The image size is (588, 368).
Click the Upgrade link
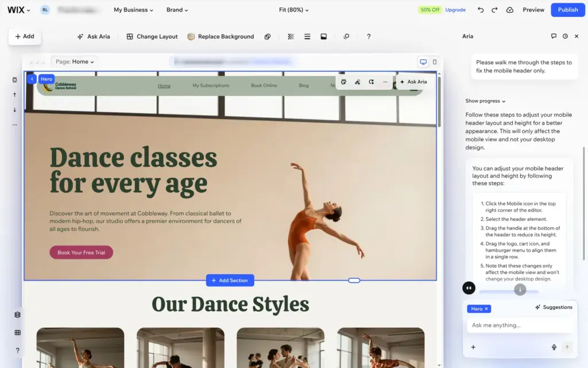coord(455,10)
